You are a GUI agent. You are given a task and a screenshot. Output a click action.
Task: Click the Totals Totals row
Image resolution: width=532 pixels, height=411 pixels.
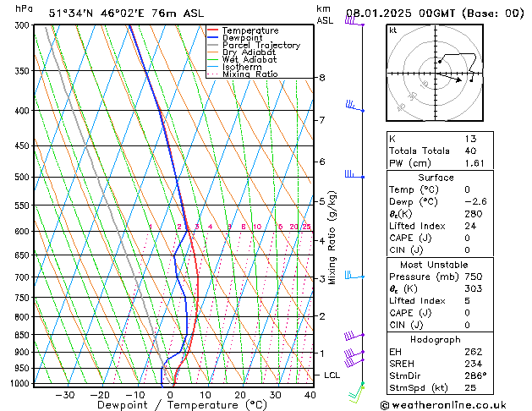(435, 151)
